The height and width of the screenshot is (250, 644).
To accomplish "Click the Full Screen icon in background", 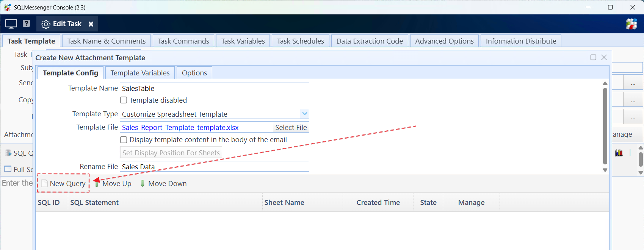I will pos(8,169).
